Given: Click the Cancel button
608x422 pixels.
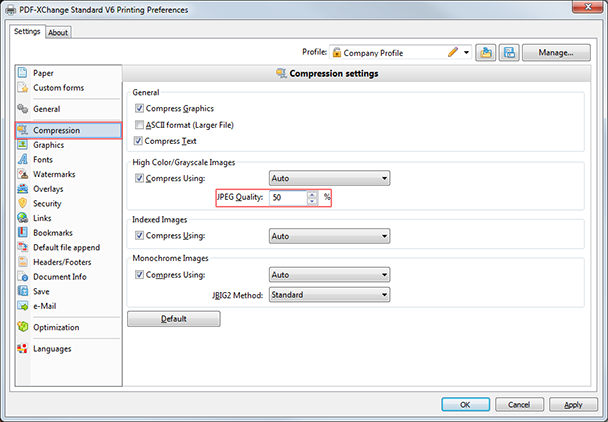Looking at the screenshot, I should 519,405.
